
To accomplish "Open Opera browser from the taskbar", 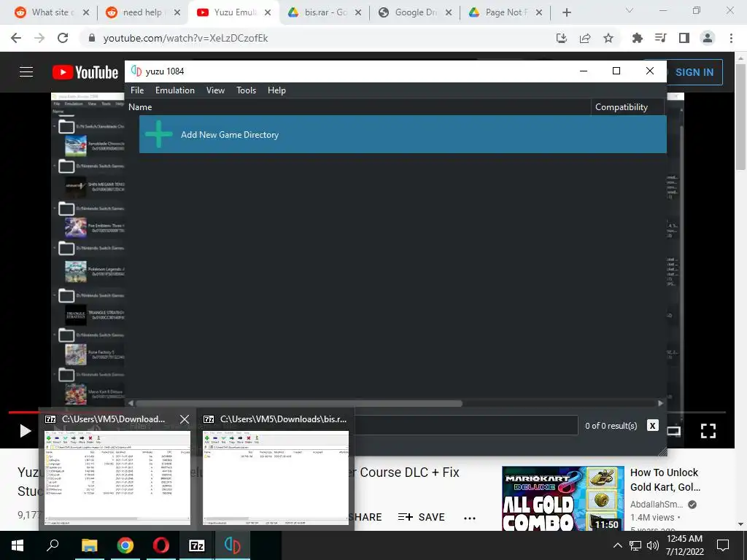I will 161,545.
